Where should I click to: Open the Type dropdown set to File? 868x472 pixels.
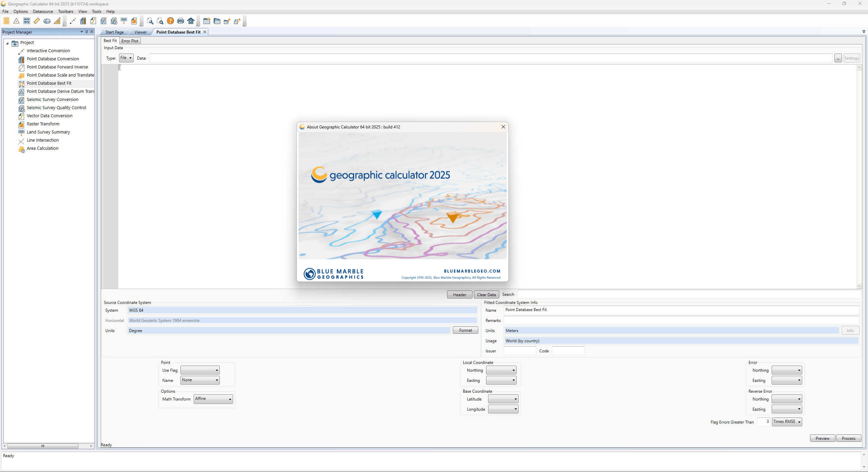click(126, 58)
